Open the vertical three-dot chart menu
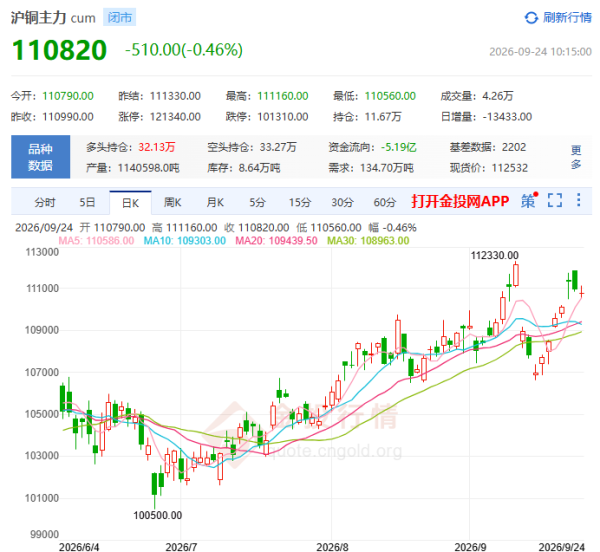This screenshot has width=600, height=552. [579, 200]
